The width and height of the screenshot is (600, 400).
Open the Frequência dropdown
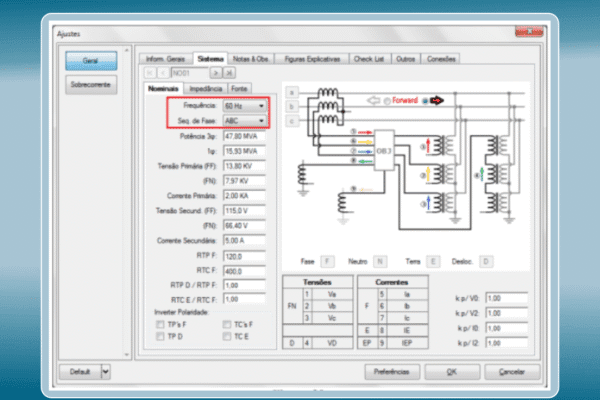261,105
